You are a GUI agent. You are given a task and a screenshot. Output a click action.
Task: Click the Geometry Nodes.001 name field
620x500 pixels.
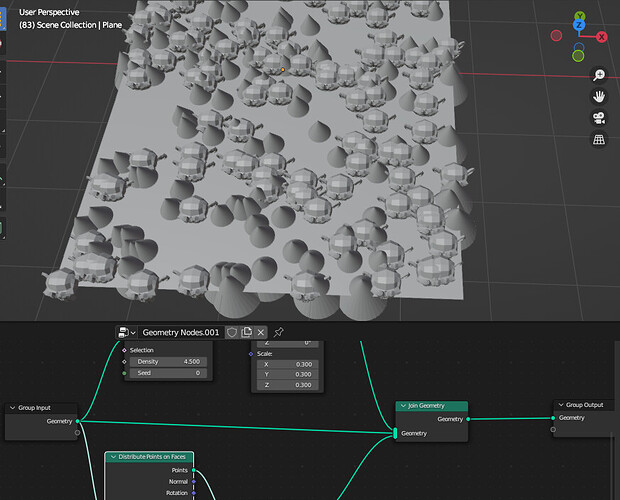(181, 332)
